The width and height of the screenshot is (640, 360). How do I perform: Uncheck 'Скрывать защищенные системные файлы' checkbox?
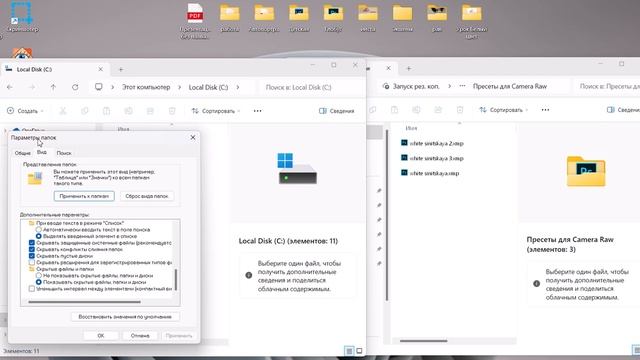pyautogui.click(x=31, y=243)
